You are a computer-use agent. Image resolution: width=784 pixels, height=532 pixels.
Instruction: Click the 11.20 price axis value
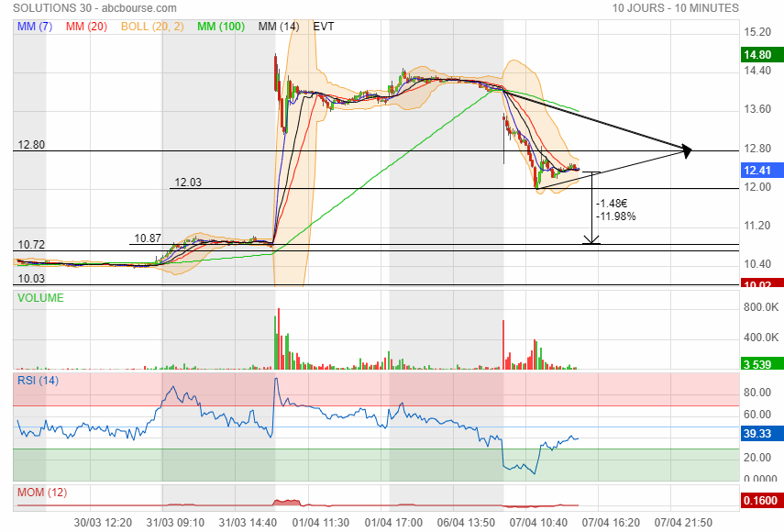pos(757,226)
